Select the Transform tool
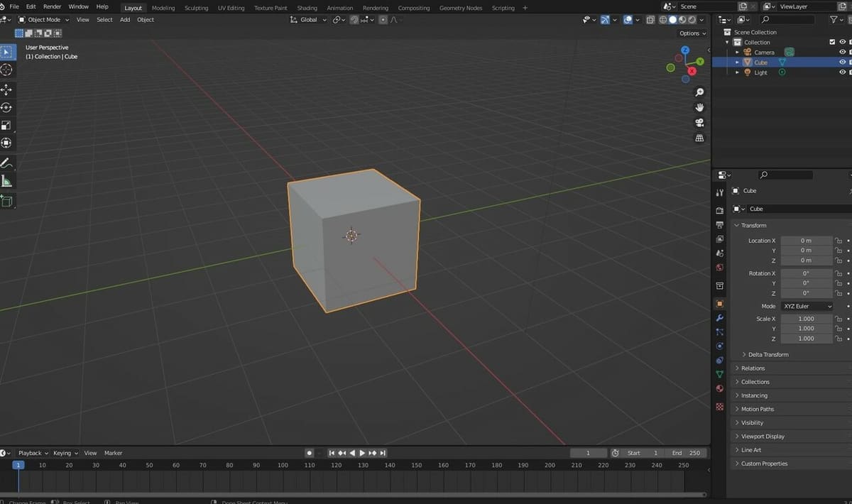852x504 pixels. pos(7,143)
